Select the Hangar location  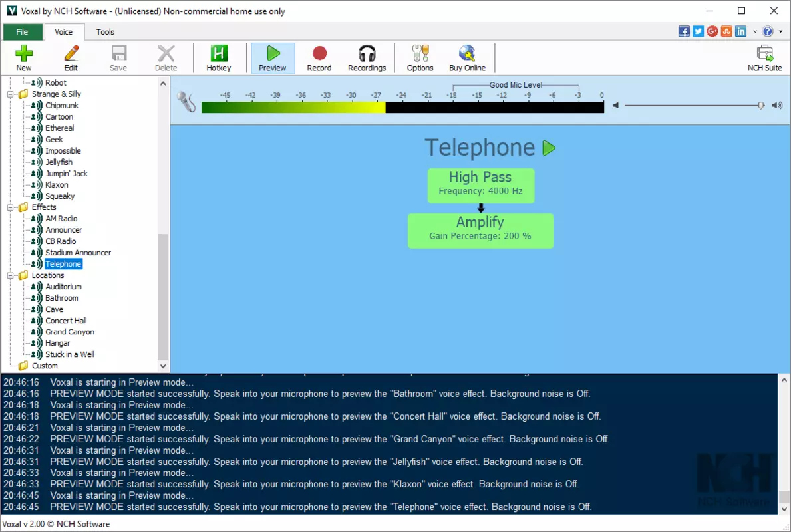(57, 343)
